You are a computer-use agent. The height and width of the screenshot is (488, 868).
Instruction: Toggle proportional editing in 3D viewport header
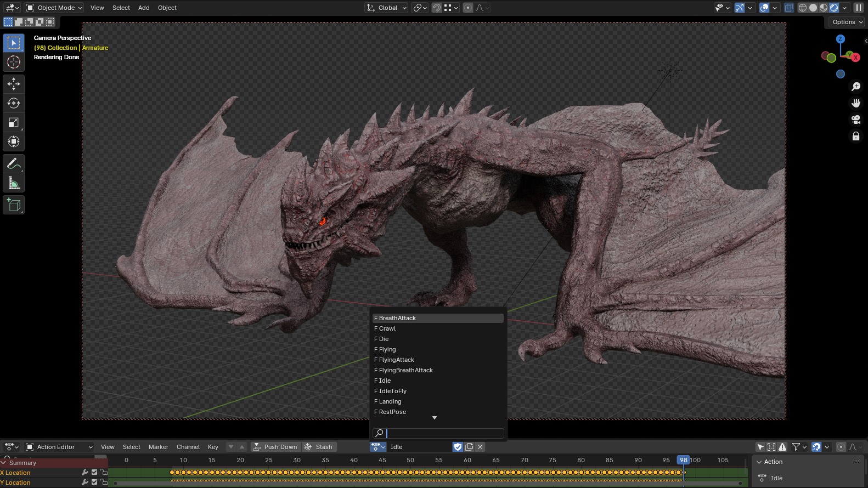pos(468,8)
